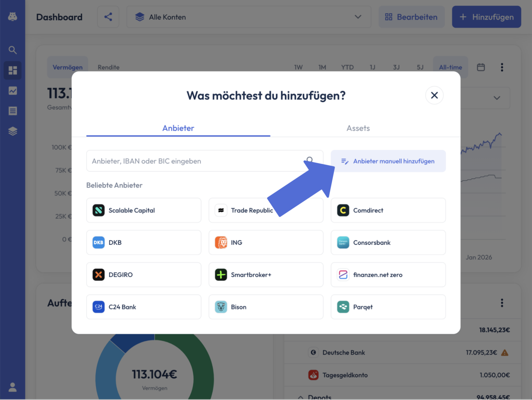532x400 pixels.
Task: Select the Vermögen chart tab
Action: (68, 67)
